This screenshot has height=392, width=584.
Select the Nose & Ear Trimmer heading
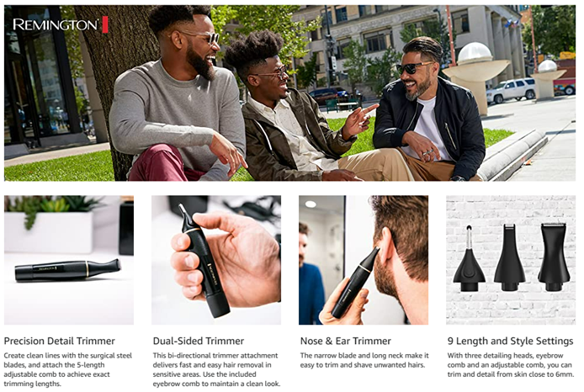pyautogui.click(x=346, y=341)
